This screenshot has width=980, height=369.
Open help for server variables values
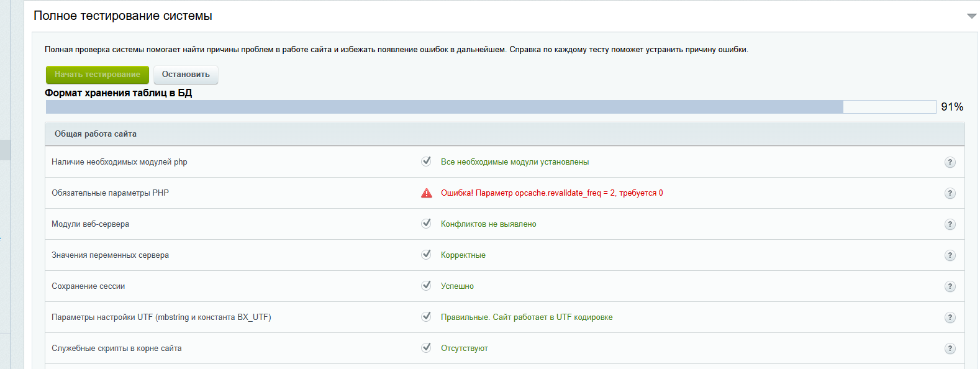[x=950, y=255]
